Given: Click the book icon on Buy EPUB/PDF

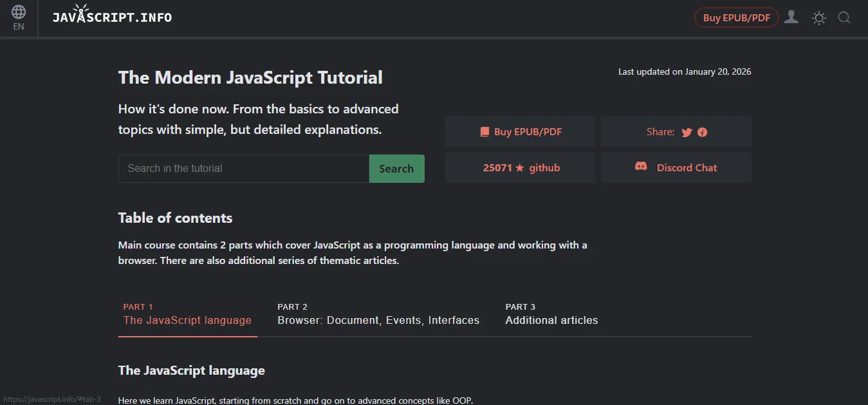Looking at the screenshot, I should tap(484, 131).
